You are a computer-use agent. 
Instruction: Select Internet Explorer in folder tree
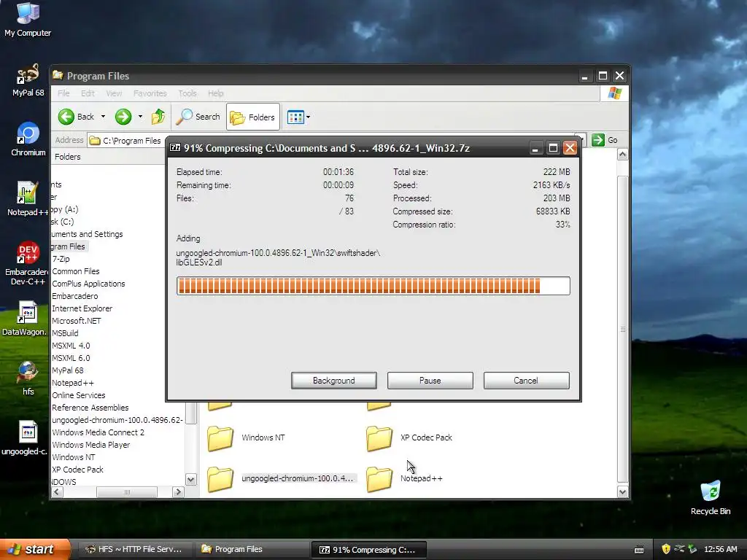click(82, 308)
